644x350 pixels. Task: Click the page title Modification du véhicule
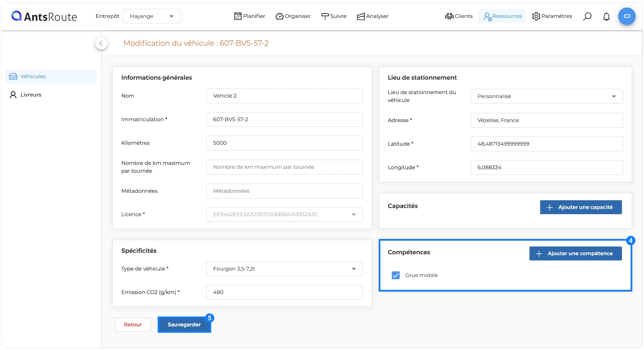[196, 43]
